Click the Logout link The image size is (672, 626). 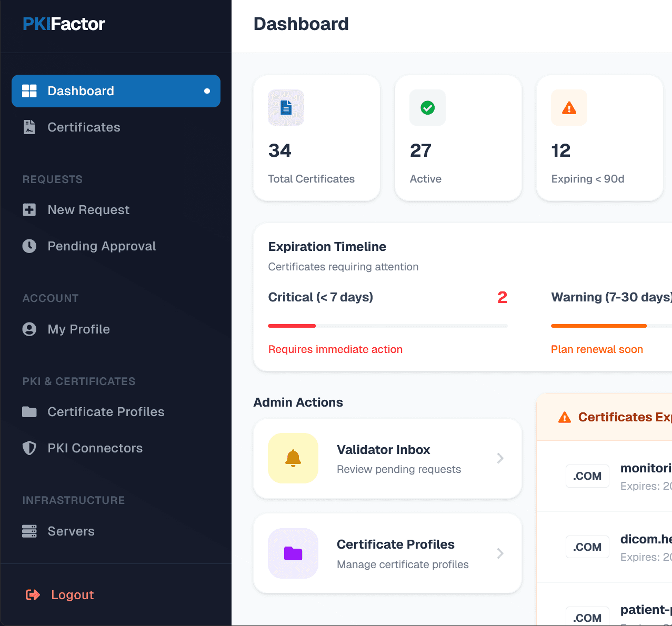click(72, 594)
